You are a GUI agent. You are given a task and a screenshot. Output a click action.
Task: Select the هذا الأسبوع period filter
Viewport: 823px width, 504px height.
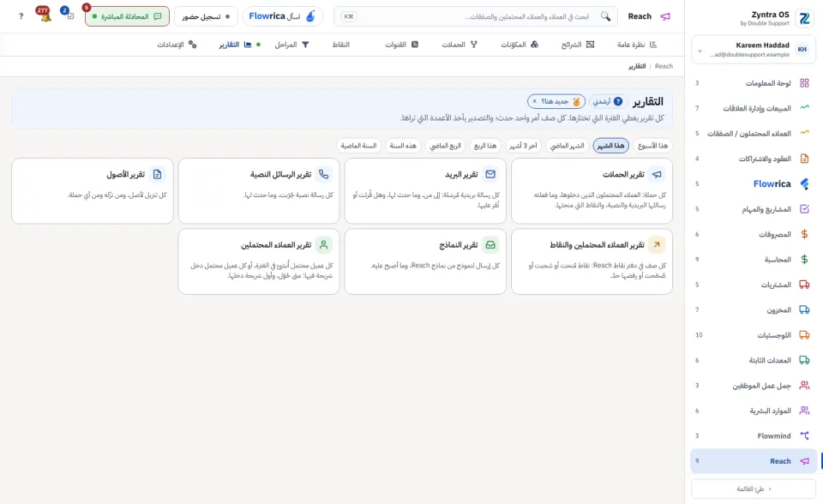click(x=652, y=146)
